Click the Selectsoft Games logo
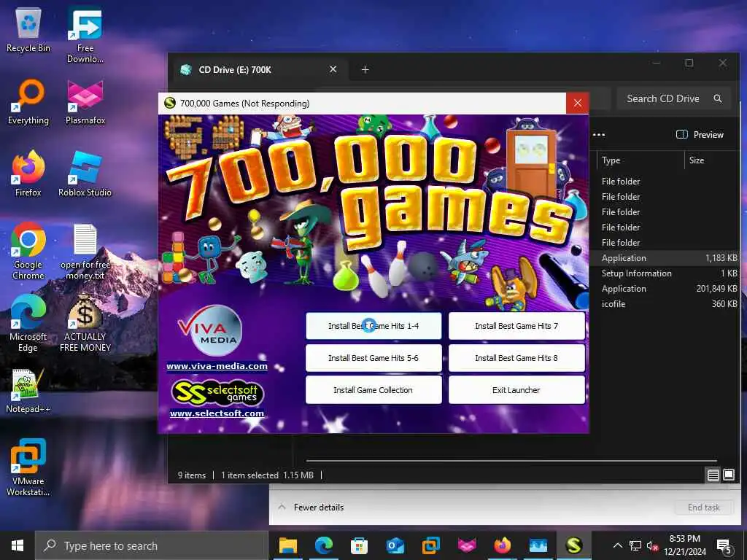The width and height of the screenshot is (747, 560). (217, 393)
